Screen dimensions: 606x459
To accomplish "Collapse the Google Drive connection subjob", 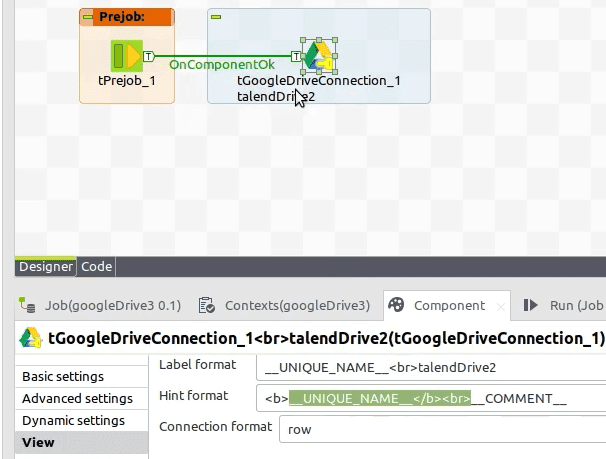I will click(216, 17).
